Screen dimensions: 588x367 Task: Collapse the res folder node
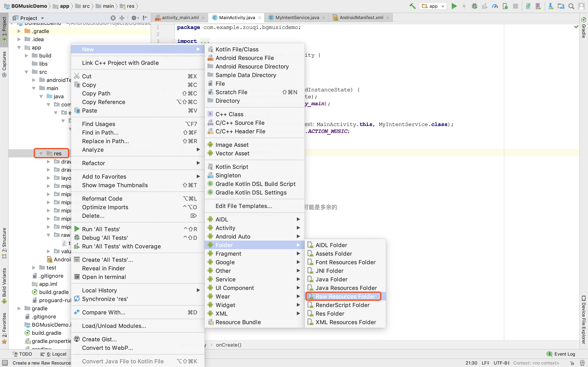click(41, 153)
